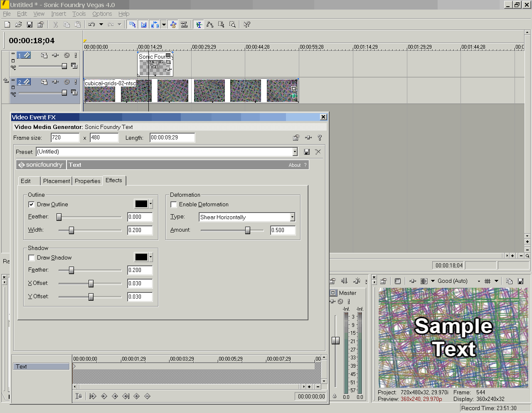
Task: Click the media properties icon in Video Event FX
Action: [x=296, y=138]
